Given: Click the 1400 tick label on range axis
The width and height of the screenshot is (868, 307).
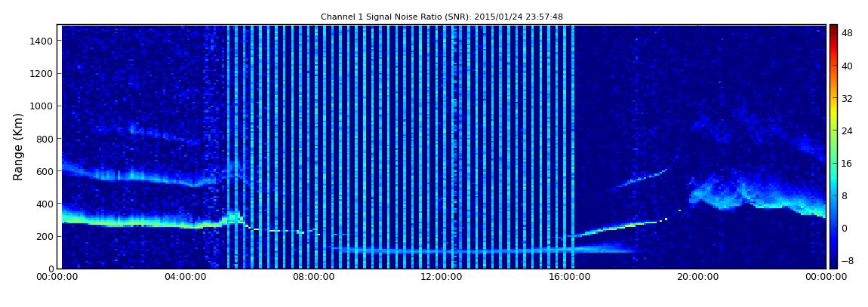Looking at the screenshot, I should pos(42,41).
